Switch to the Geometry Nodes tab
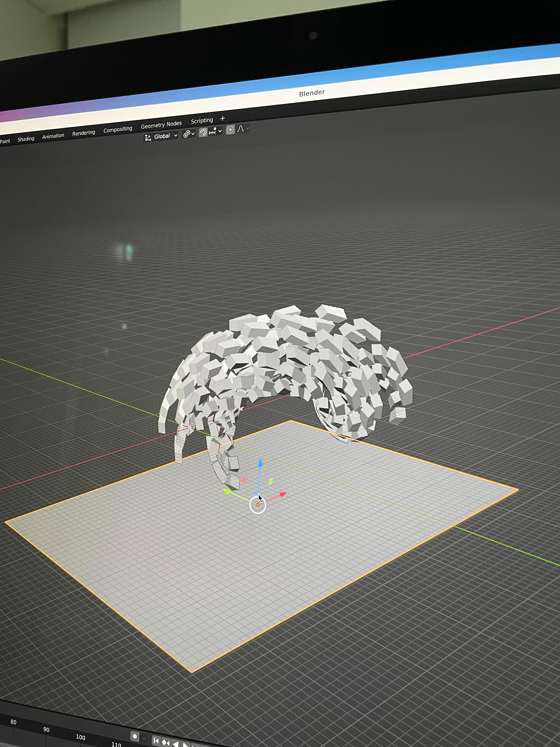Screen dimensions: 560x747 point(161,125)
